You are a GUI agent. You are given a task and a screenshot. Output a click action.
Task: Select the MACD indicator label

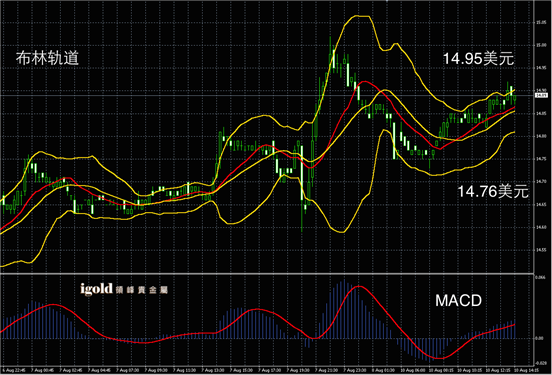(458, 301)
